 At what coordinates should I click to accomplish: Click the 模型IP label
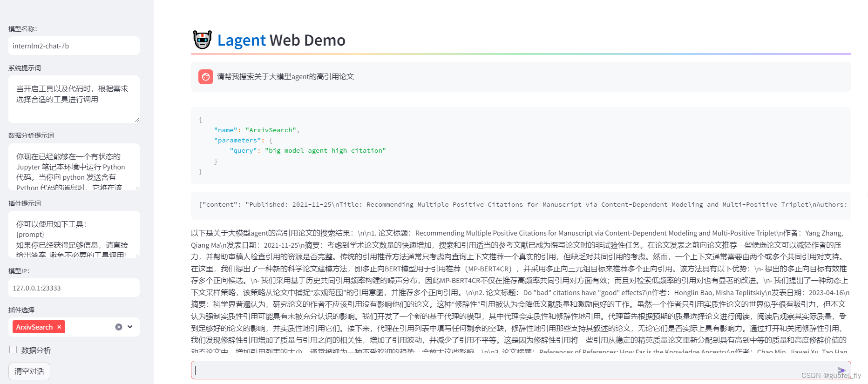click(19, 271)
